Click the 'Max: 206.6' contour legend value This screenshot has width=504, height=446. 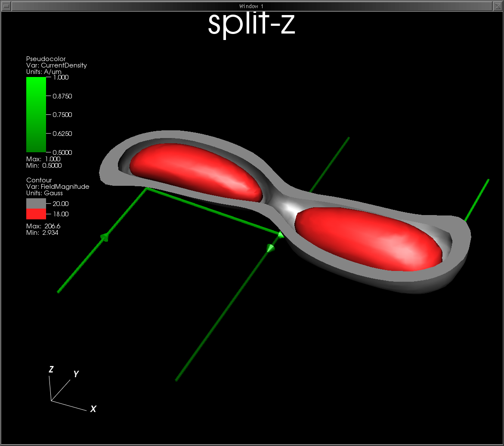(x=43, y=226)
